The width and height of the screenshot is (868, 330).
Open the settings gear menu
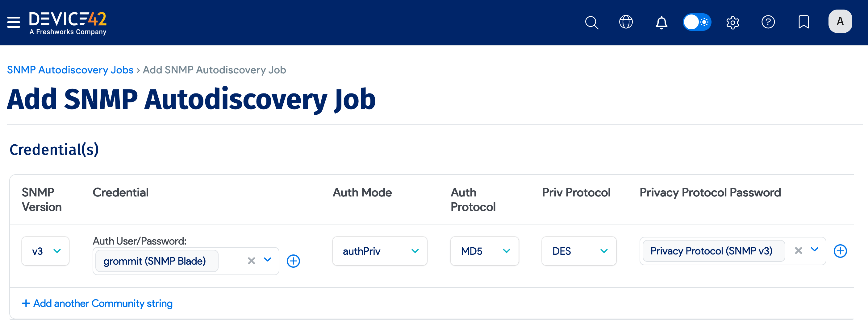732,22
